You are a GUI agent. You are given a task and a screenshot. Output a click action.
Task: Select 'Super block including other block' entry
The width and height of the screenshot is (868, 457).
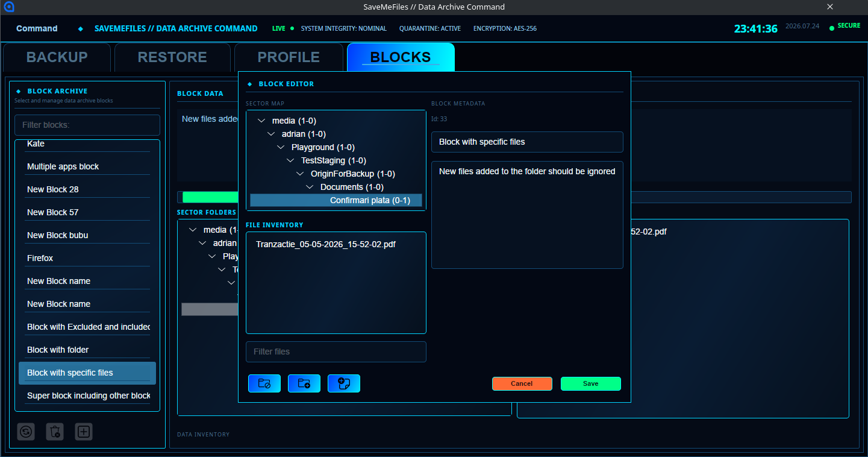pyautogui.click(x=87, y=396)
